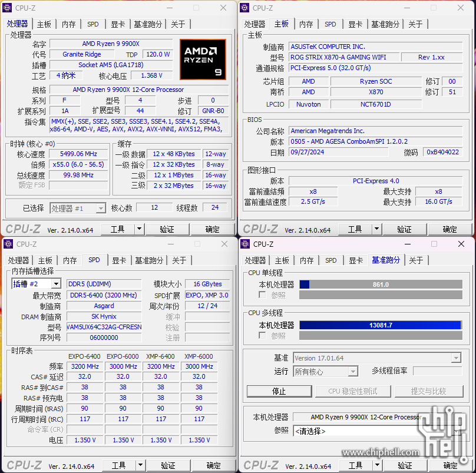Image resolution: width=476 pixels, height=473 pixels.
Task: Click the AMD Ryzen 9 9900X name field
Action: pyautogui.click(x=111, y=44)
